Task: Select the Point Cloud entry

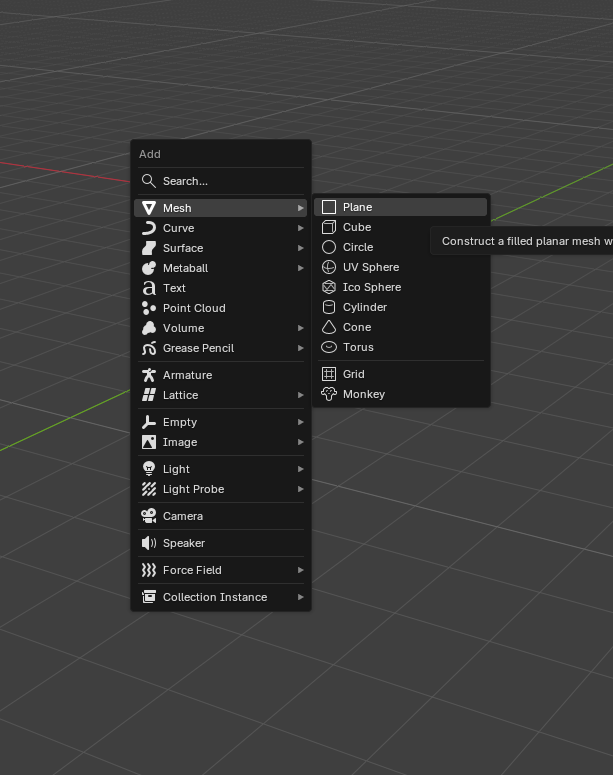Action: [221, 308]
